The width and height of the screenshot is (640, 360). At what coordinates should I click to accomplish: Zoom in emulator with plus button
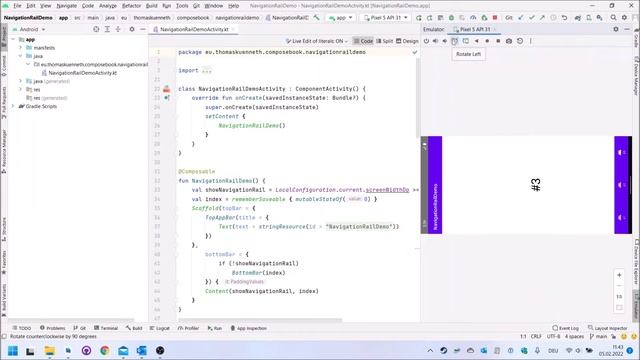619,275
